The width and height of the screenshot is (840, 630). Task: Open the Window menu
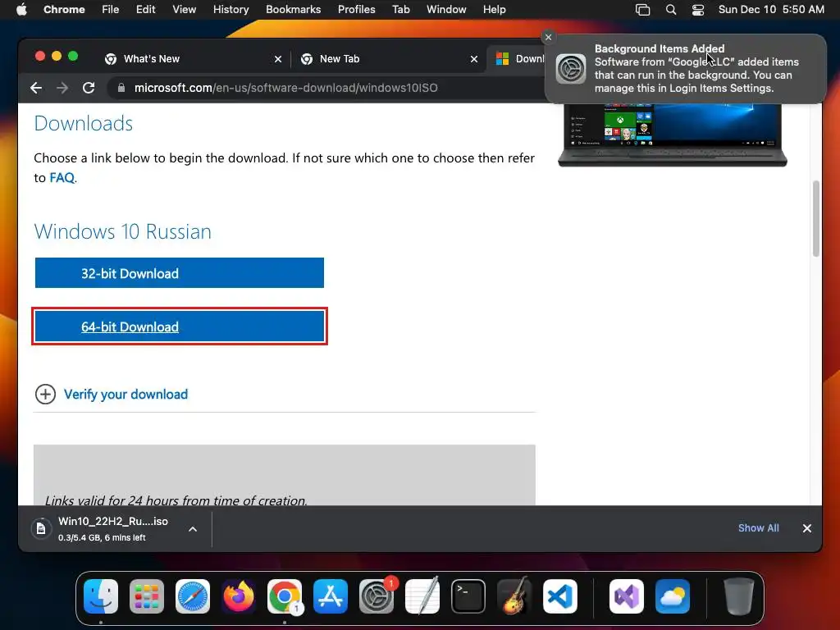[446, 10]
